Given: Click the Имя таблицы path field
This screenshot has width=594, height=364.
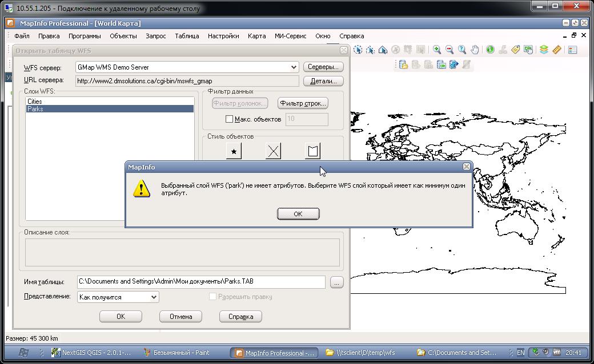Looking at the screenshot, I should pos(201,281).
